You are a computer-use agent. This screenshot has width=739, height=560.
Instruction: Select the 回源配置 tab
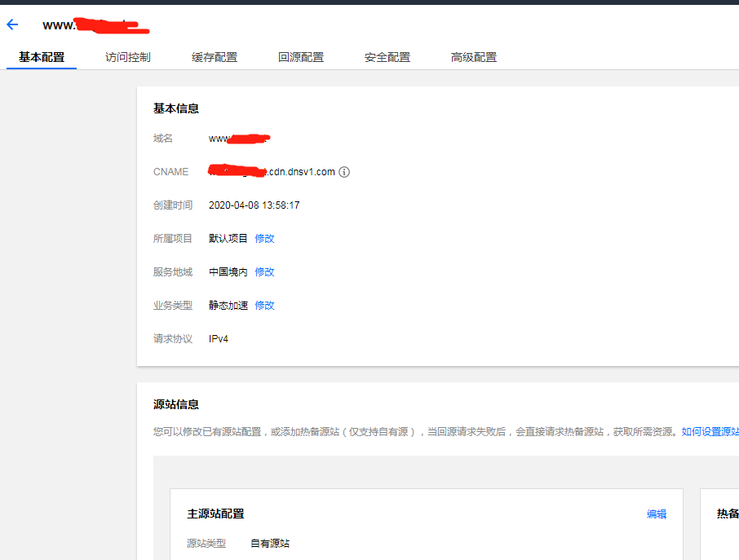[x=301, y=57]
